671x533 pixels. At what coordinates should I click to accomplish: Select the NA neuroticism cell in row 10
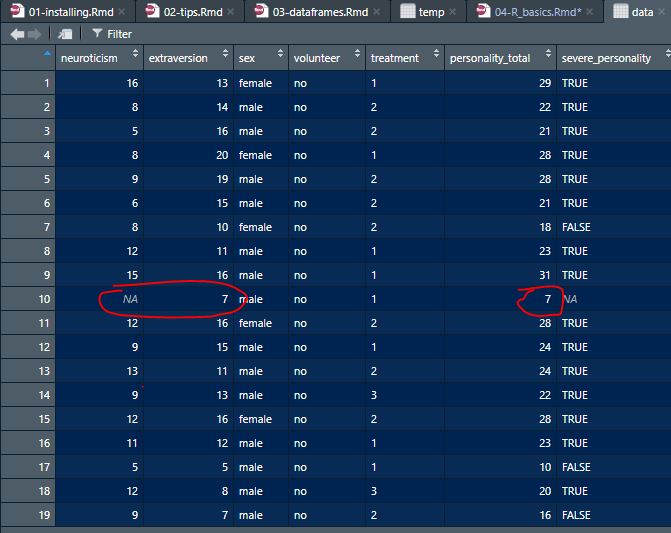(x=99, y=299)
